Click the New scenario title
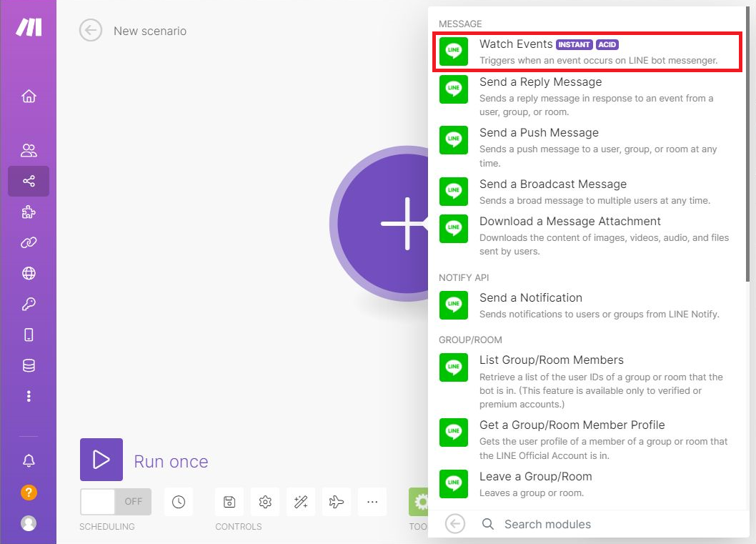Screen dimensions: 756x544 coord(150,31)
